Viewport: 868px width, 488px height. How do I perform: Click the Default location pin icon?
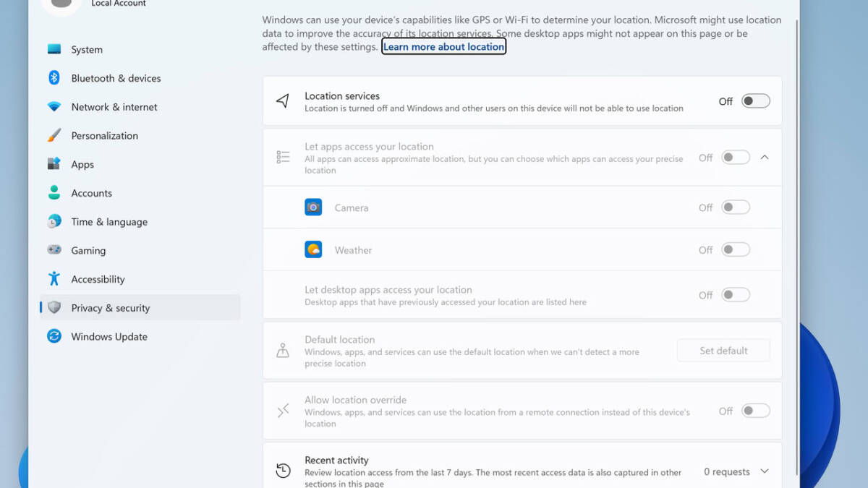pos(283,351)
